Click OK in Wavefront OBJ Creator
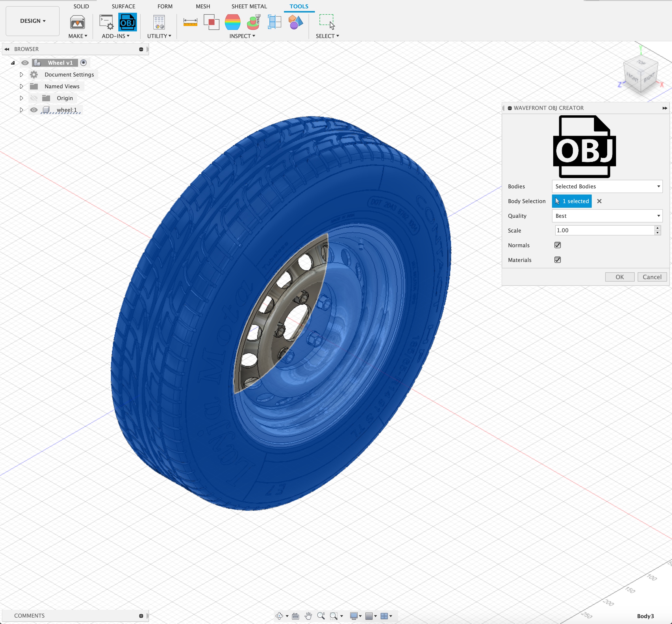Image resolution: width=672 pixels, height=624 pixels. (619, 277)
